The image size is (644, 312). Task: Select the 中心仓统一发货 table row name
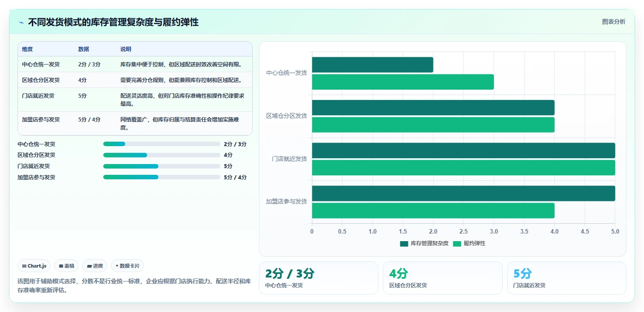pyautogui.click(x=41, y=64)
